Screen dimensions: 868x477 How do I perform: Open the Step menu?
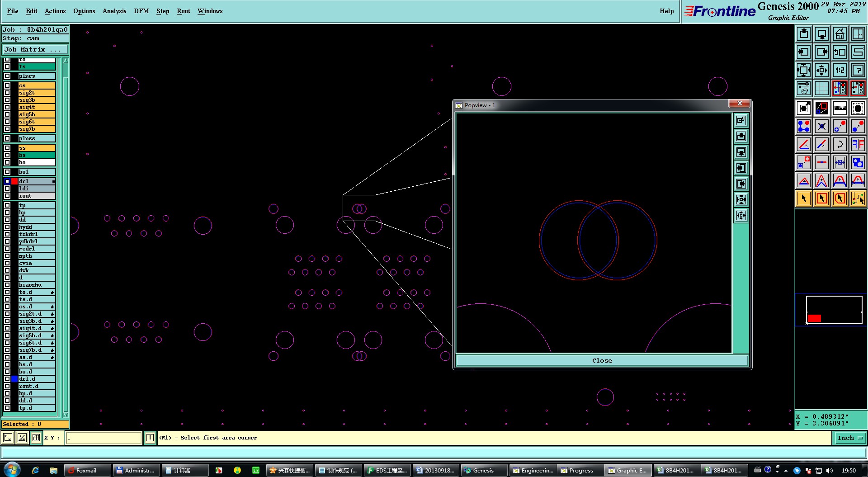[163, 11]
